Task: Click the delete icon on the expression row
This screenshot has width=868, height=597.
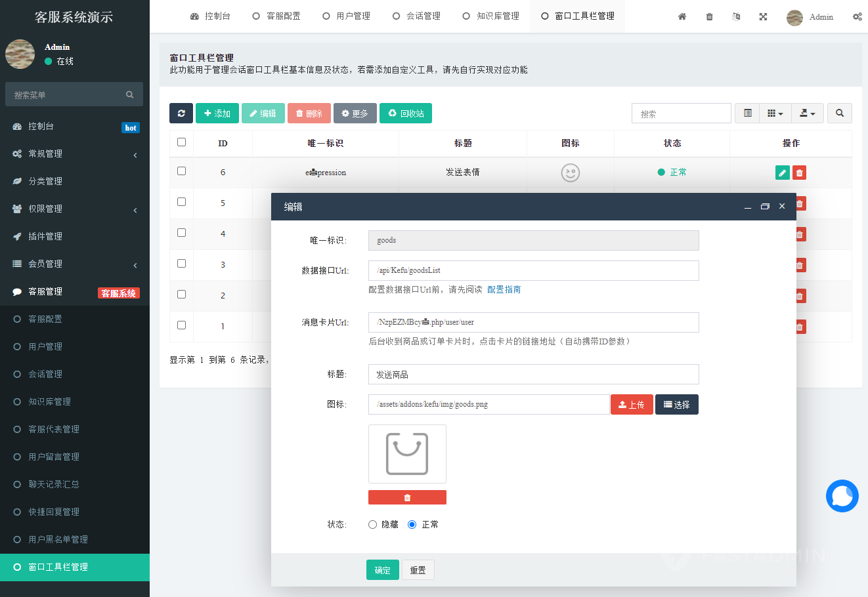Action: point(799,172)
